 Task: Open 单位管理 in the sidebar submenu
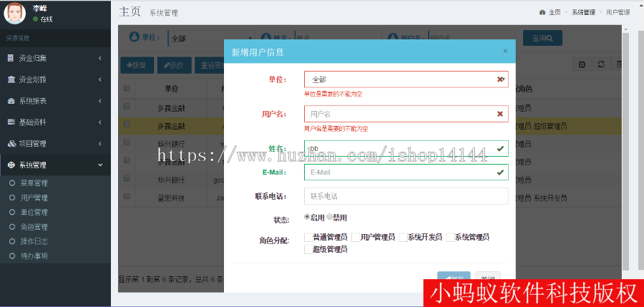(34, 213)
